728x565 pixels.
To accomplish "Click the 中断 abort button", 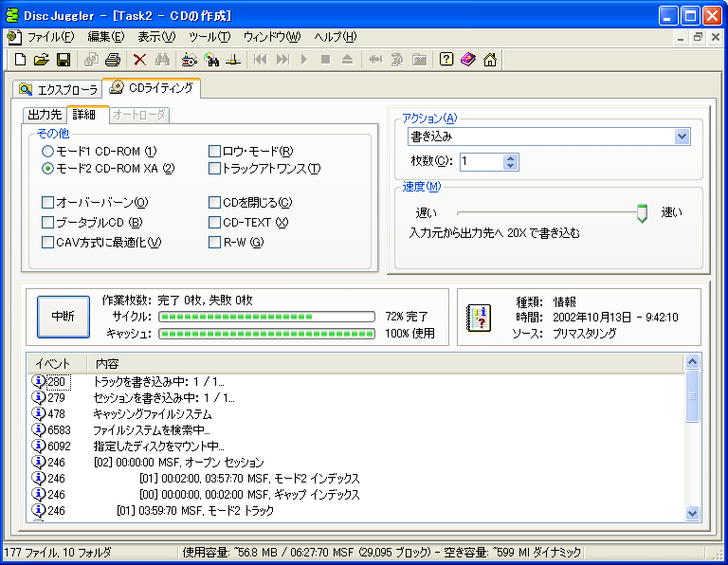I will (64, 317).
